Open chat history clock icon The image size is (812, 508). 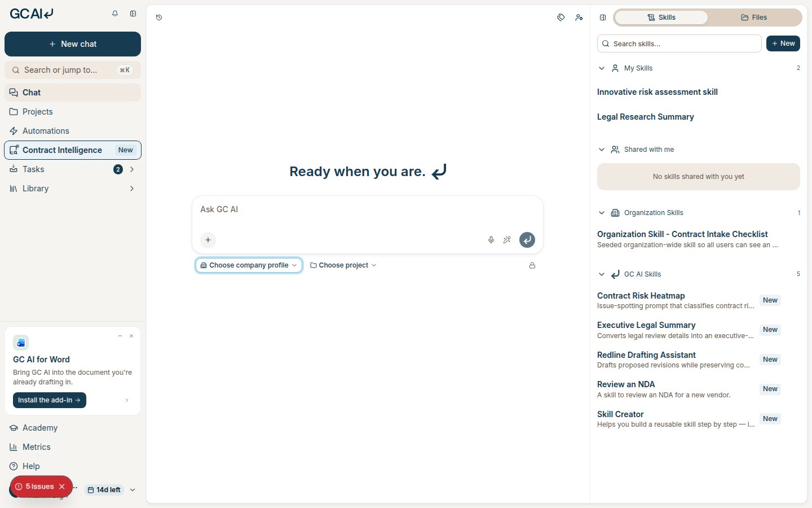(159, 17)
